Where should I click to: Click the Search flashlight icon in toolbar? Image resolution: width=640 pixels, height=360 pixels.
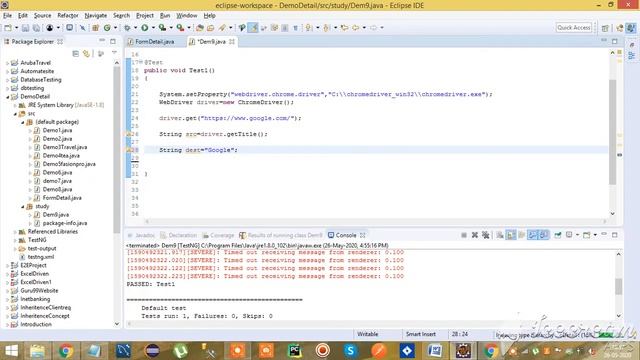click(x=222, y=28)
